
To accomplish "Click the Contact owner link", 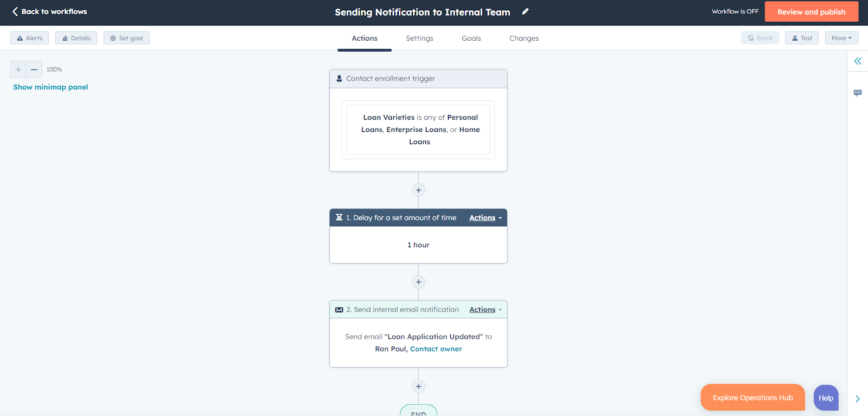I will click(436, 349).
